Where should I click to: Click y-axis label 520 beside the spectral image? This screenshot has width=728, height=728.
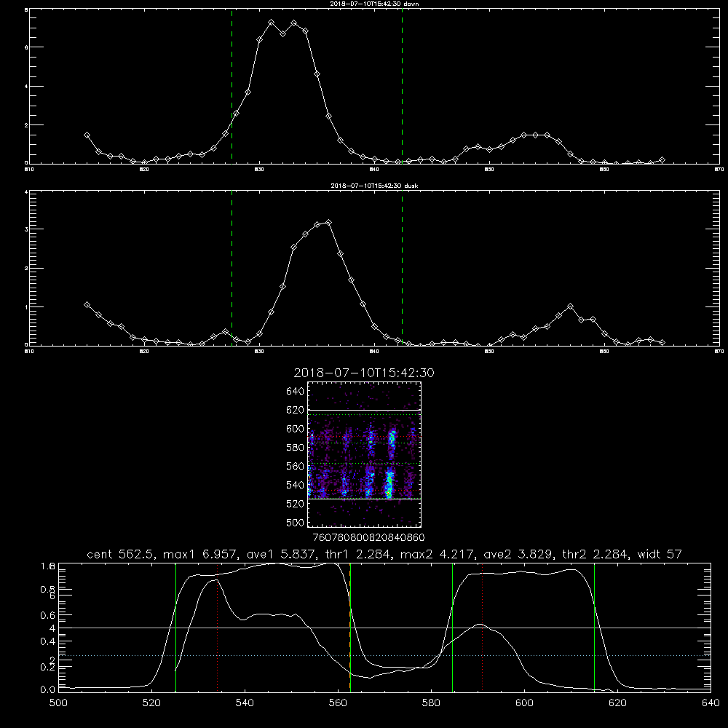point(295,504)
